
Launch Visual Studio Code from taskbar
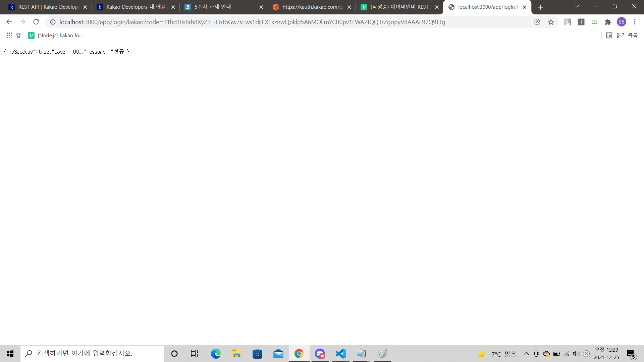pyautogui.click(x=340, y=354)
